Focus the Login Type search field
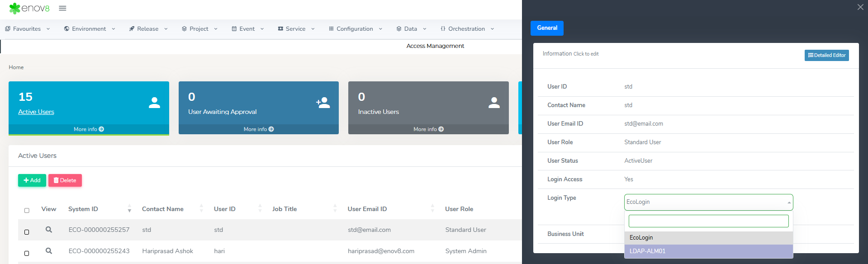The width and height of the screenshot is (868, 264). [x=708, y=221]
